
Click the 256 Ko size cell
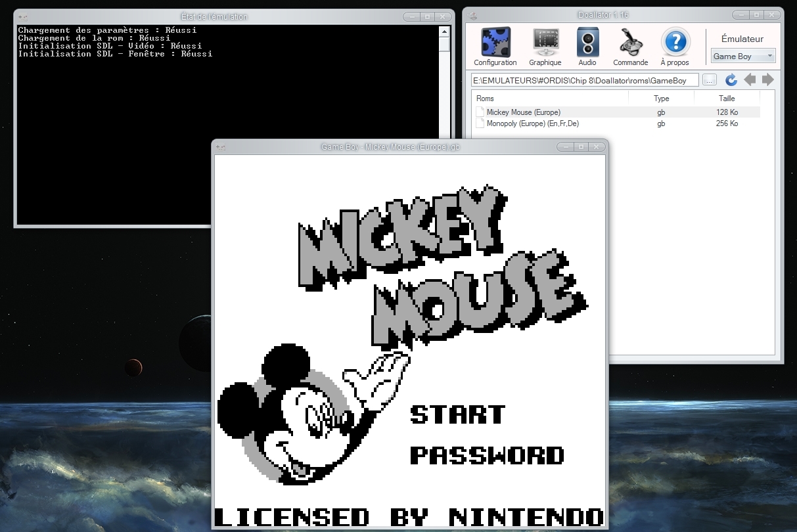[x=727, y=123]
